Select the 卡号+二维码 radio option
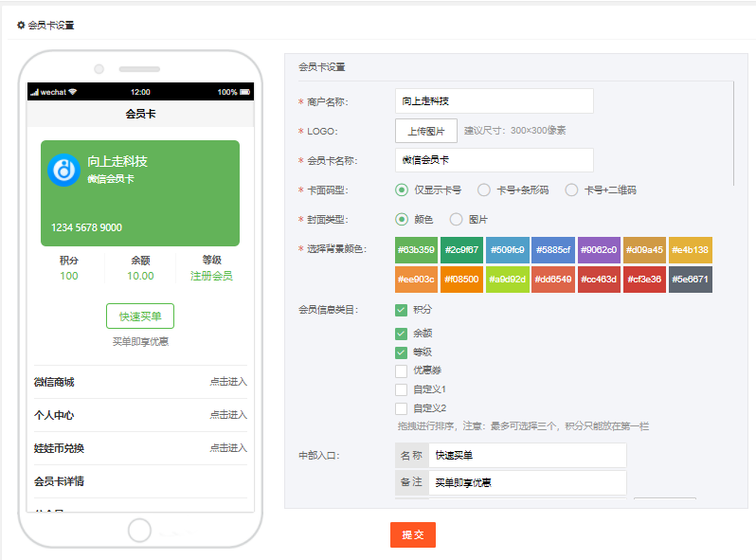756x560 pixels. point(571,190)
